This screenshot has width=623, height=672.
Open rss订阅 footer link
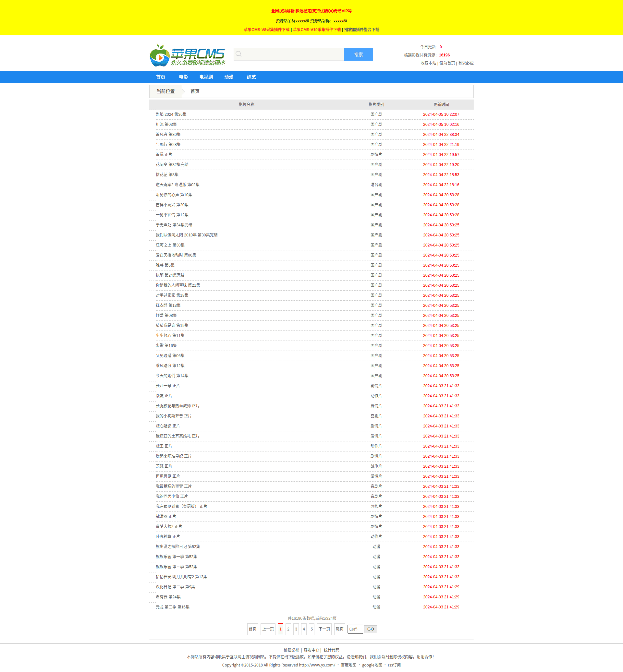click(394, 665)
